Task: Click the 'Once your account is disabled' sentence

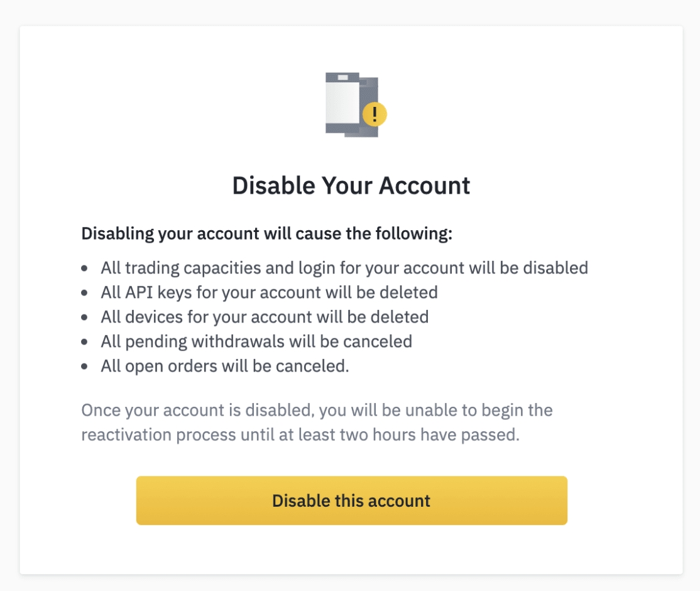Action: coord(317,411)
